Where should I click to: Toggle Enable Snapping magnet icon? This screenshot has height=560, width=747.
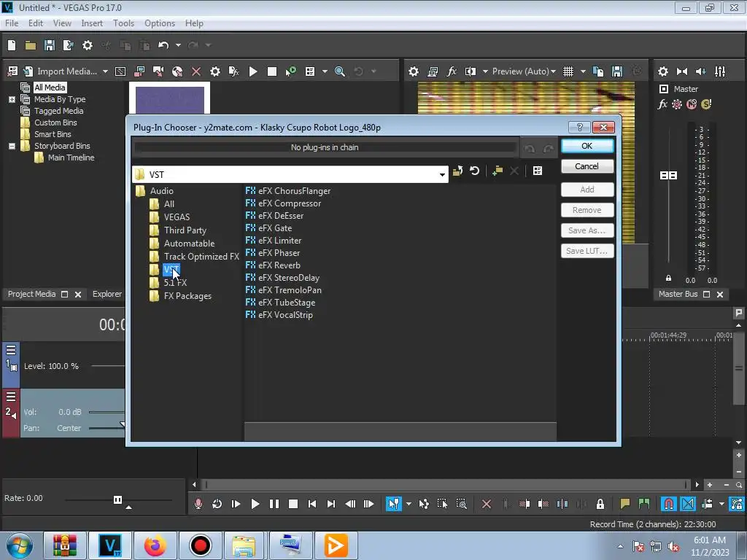(x=668, y=504)
